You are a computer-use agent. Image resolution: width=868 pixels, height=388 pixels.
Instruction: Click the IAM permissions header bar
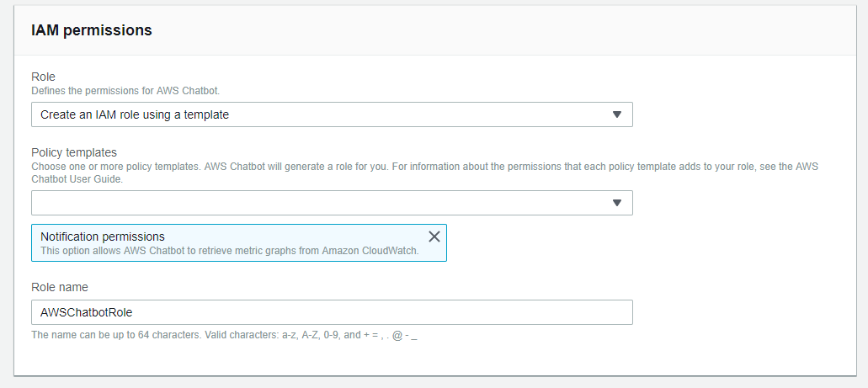point(505,29)
